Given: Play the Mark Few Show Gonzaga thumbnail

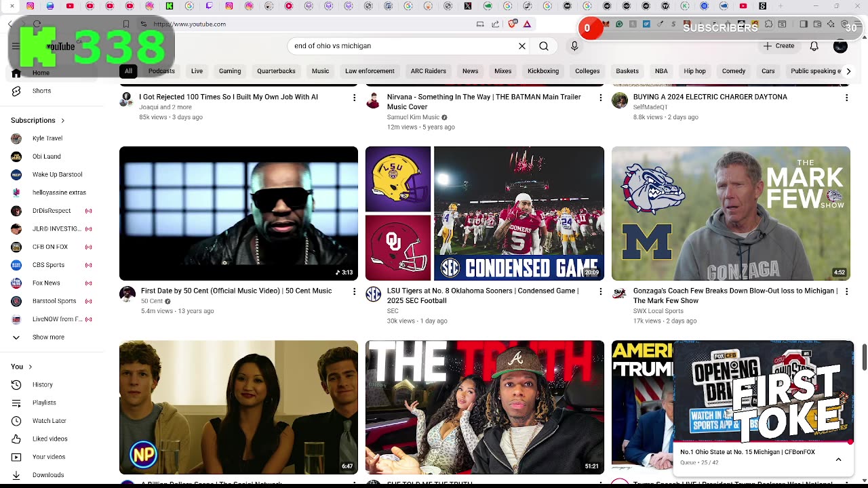Looking at the screenshot, I should tap(731, 213).
